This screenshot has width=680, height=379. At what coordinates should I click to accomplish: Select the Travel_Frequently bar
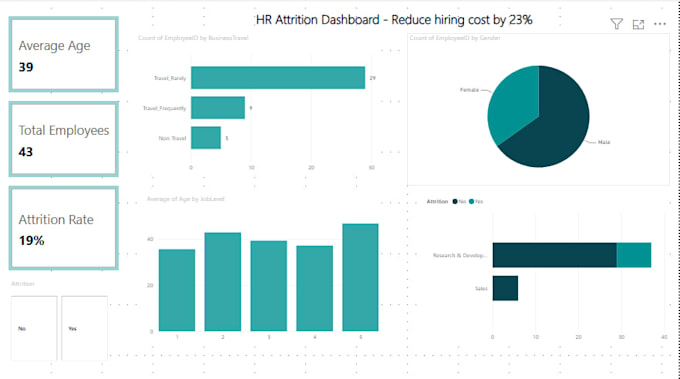pyautogui.click(x=218, y=108)
